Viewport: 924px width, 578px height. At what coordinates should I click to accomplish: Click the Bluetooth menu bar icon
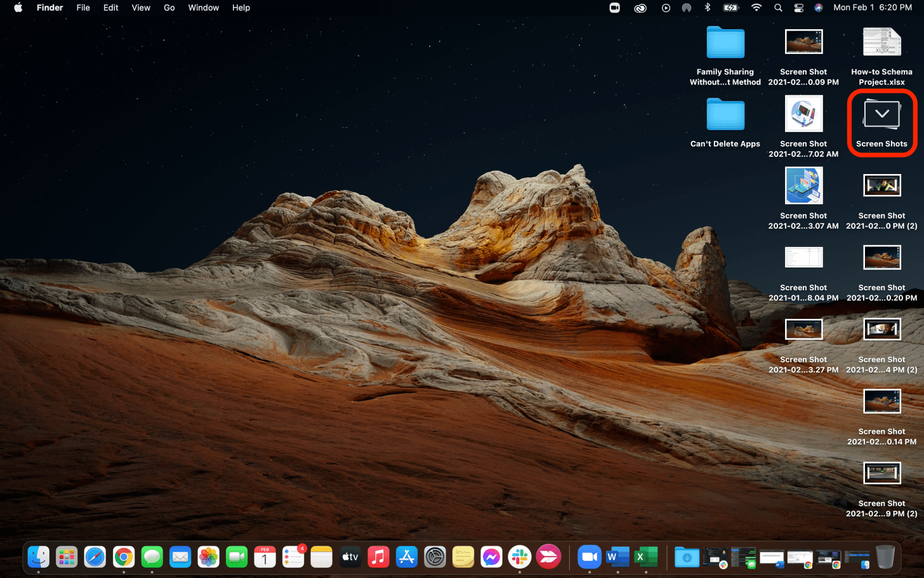(x=708, y=8)
